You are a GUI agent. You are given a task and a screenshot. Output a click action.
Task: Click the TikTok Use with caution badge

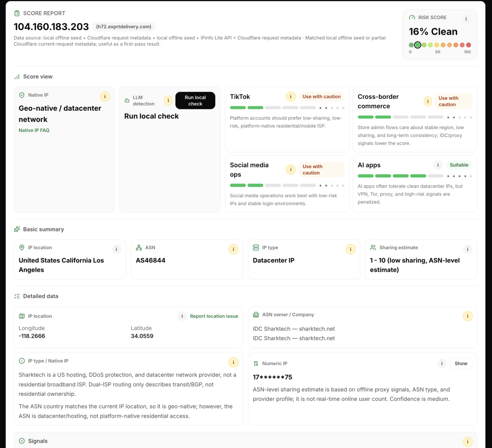click(x=321, y=97)
